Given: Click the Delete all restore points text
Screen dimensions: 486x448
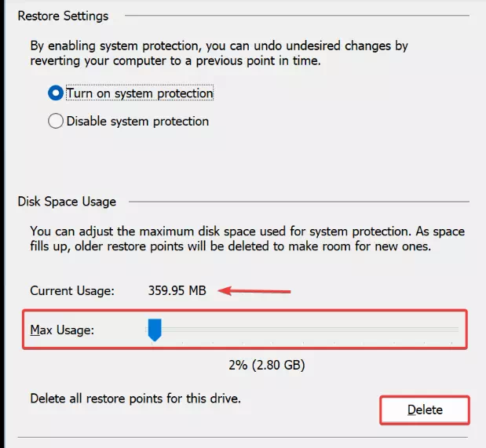Looking at the screenshot, I should (x=135, y=398).
